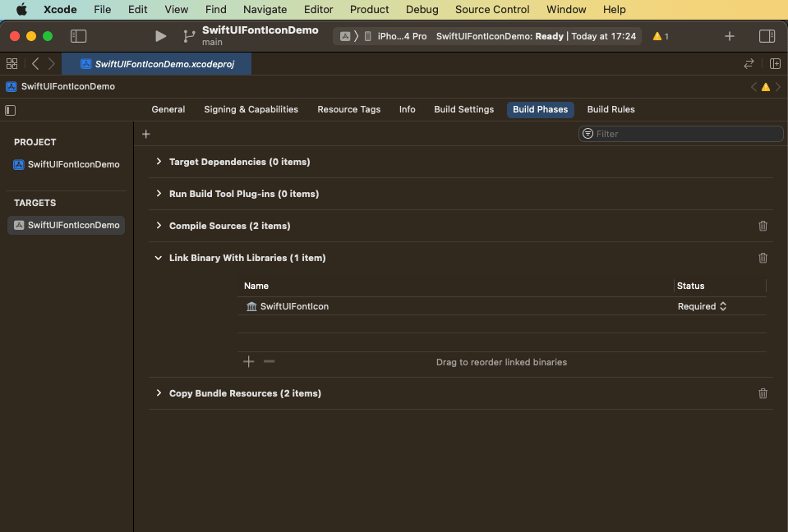788x532 pixels.
Task: Click the jump bar warning triangle
Action: [x=765, y=87]
